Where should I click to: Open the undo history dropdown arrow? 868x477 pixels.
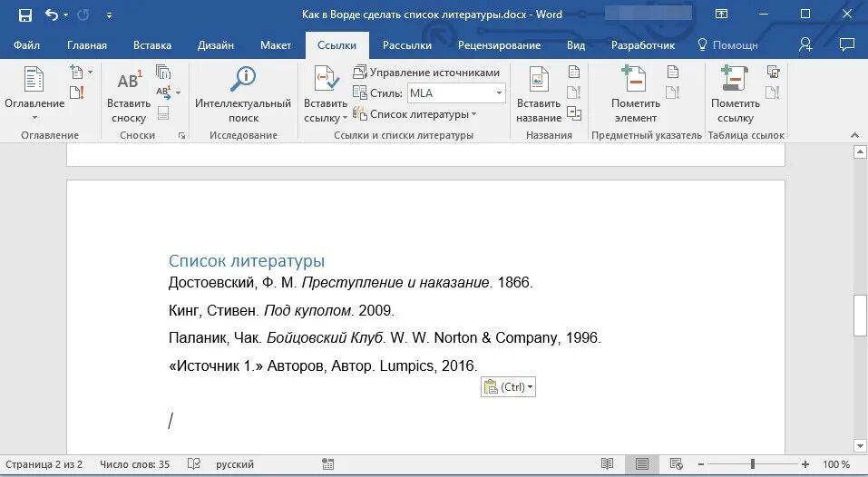click(66, 15)
